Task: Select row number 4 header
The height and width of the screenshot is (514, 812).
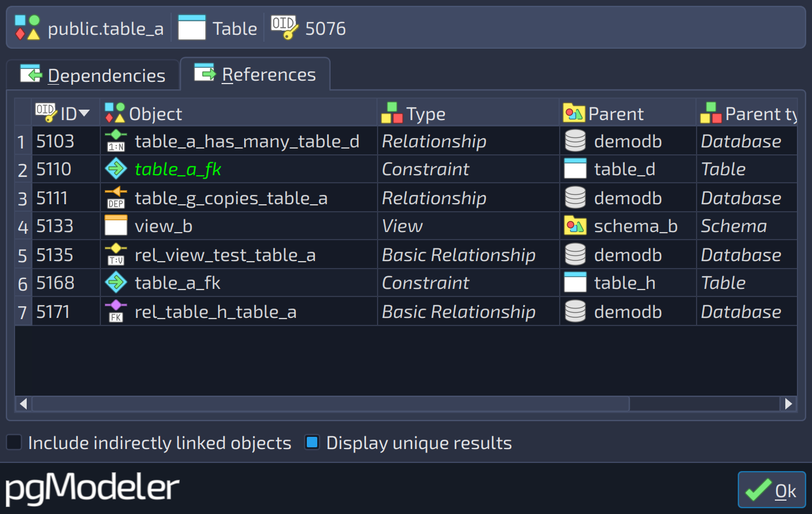Action: [23, 226]
